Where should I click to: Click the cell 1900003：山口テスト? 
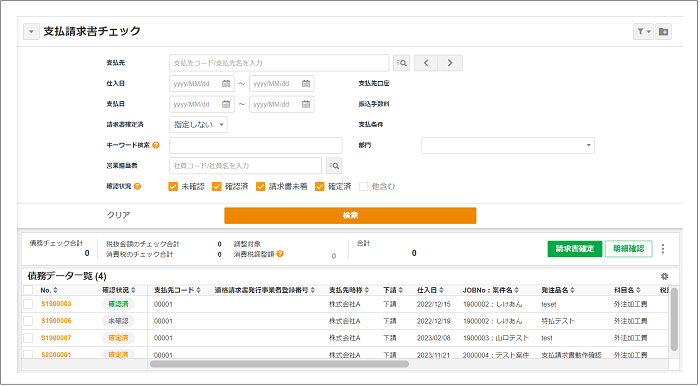pyautogui.click(x=496, y=338)
